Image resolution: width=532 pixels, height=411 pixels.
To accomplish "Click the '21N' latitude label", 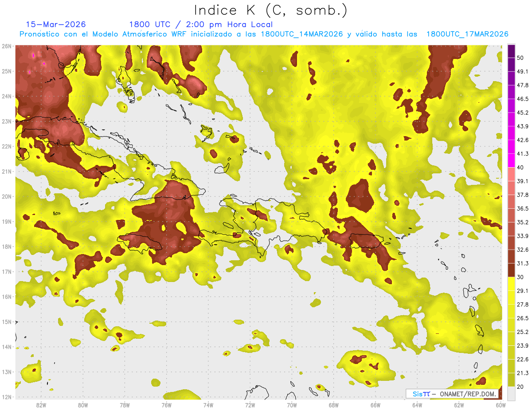I will 7,171.
